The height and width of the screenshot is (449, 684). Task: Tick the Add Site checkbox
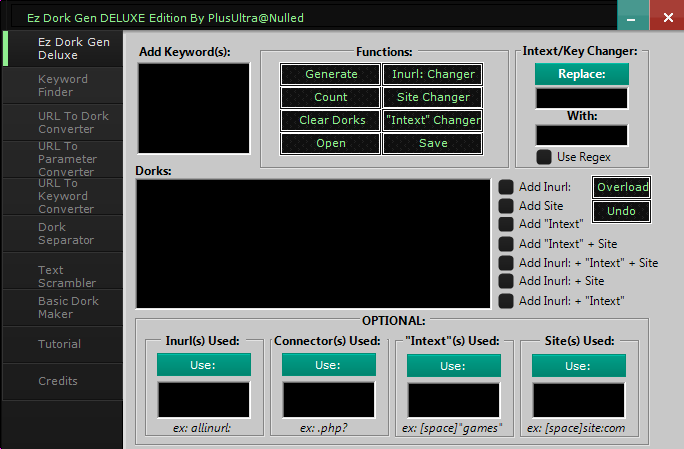coord(507,206)
